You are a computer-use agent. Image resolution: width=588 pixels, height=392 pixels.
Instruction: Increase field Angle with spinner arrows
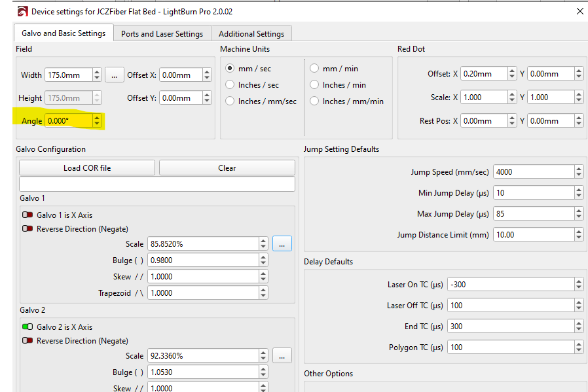tap(98, 118)
